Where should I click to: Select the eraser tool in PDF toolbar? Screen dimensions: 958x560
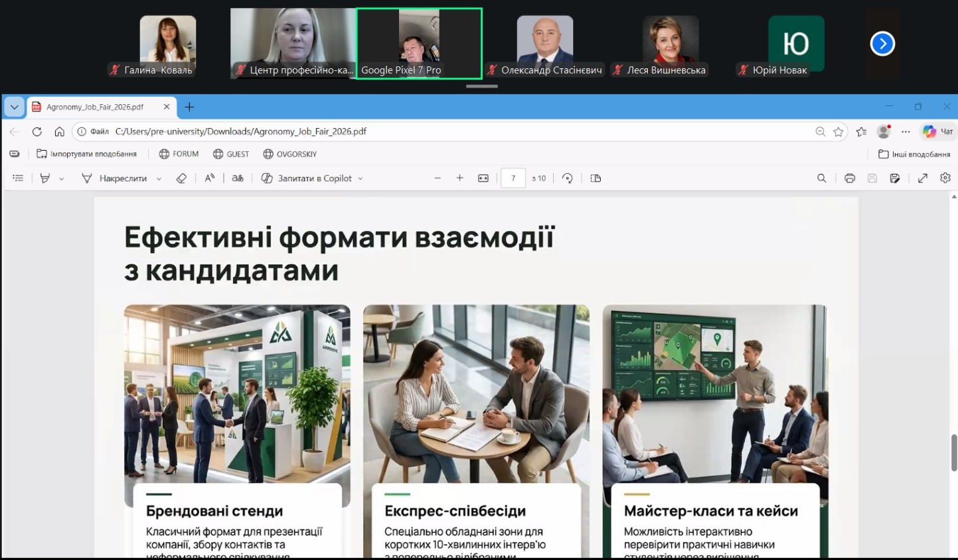pos(181,178)
